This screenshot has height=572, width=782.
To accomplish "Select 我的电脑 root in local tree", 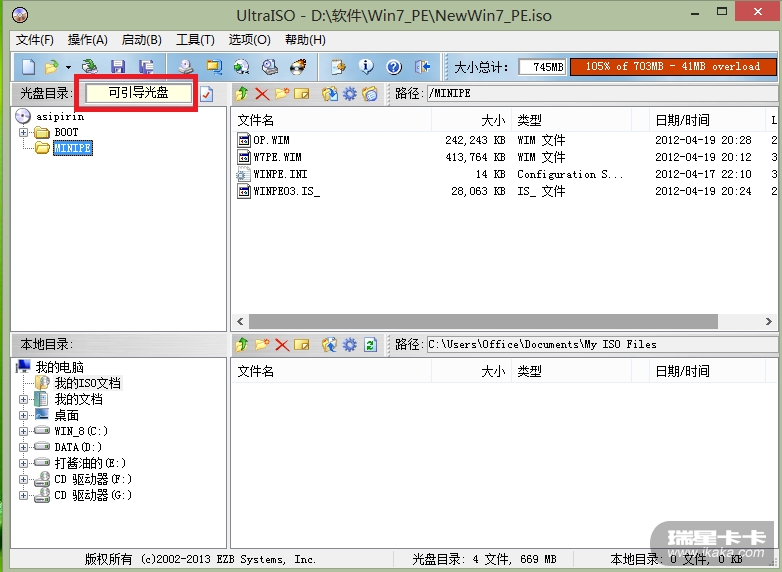I will 59,367.
